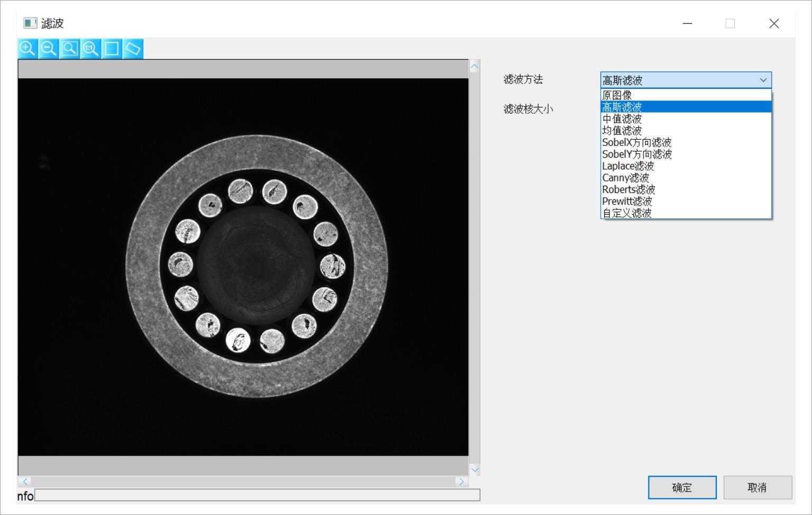Click the Info text field
Viewport: 812px width, 515px height.
(257, 495)
